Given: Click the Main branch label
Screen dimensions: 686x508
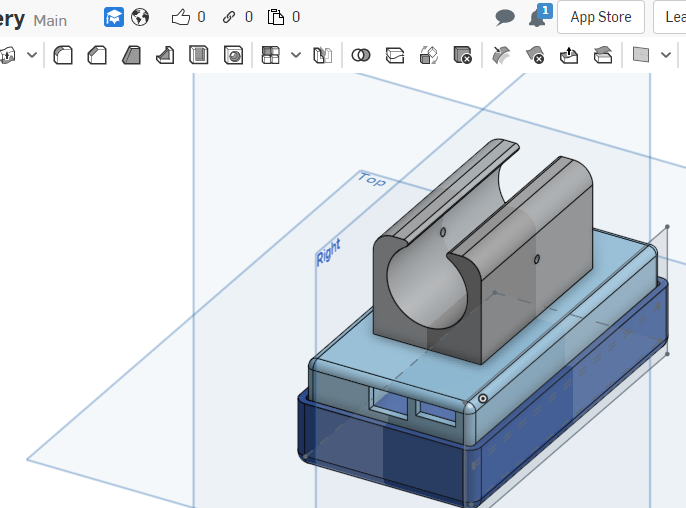Looking at the screenshot, I should click(x=50, y=20).
